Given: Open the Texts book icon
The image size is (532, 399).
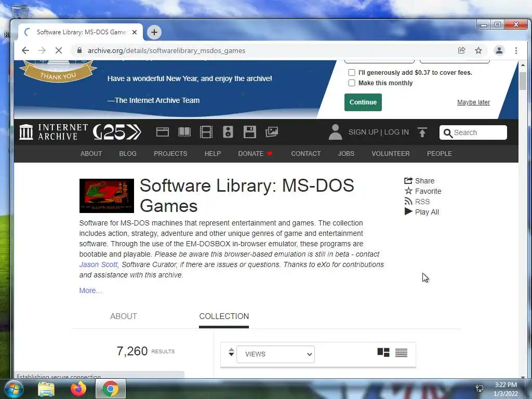Looking at the screenshot, I should click(x=184, y=132).
